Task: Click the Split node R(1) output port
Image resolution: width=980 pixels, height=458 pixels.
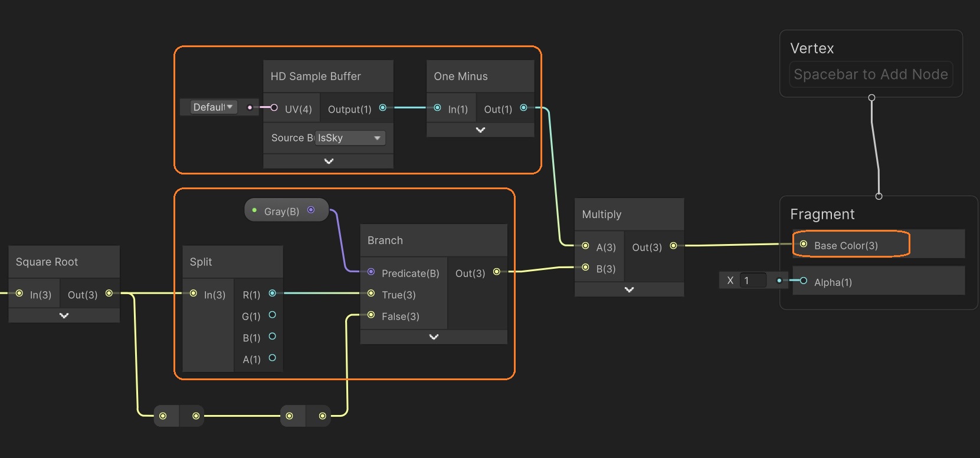Action: coord(272,294)
